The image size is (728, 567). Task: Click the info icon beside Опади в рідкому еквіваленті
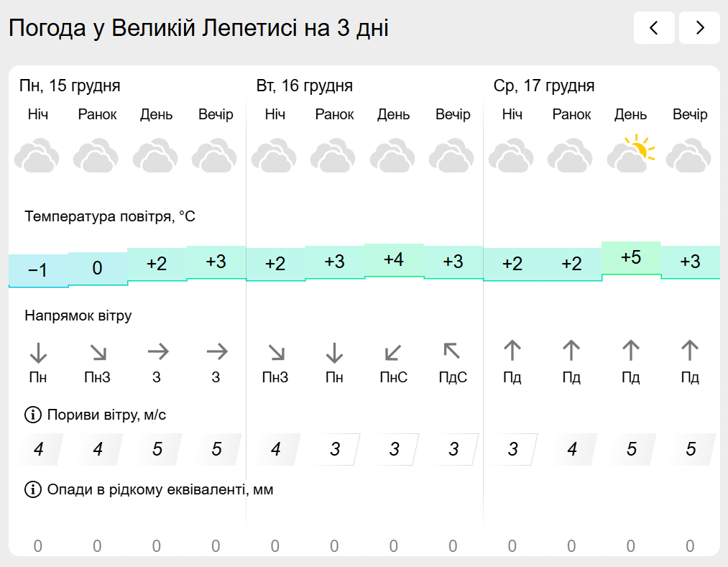(x=33, y=490)
